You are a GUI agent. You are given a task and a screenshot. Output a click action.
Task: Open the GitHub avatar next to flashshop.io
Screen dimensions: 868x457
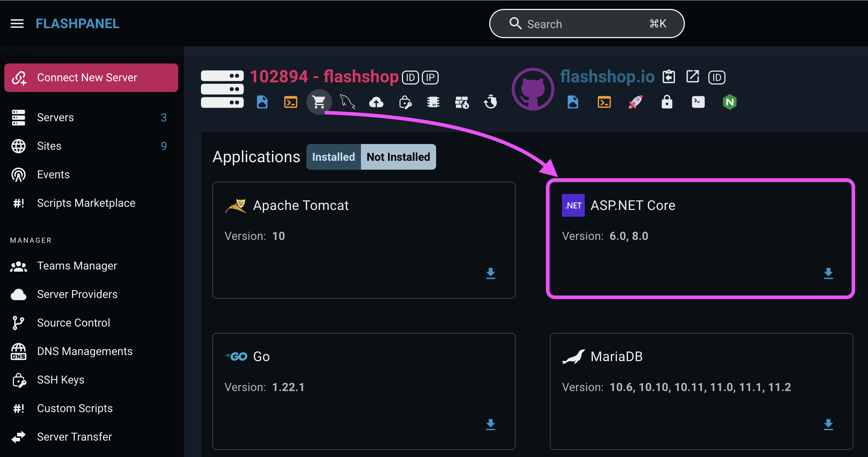pos(533,89)
